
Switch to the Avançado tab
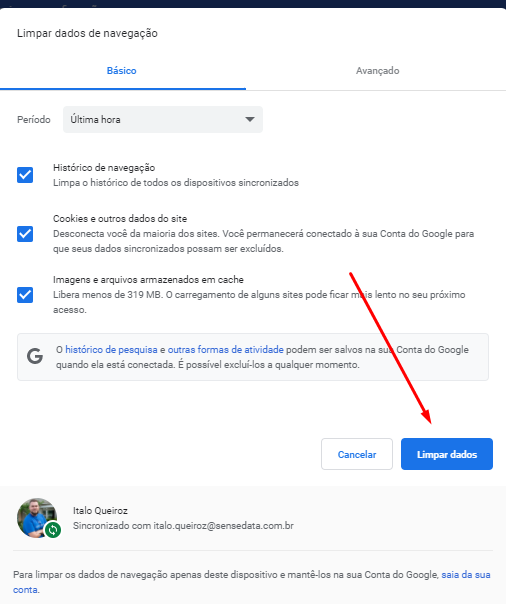click(x=377, y=71)
